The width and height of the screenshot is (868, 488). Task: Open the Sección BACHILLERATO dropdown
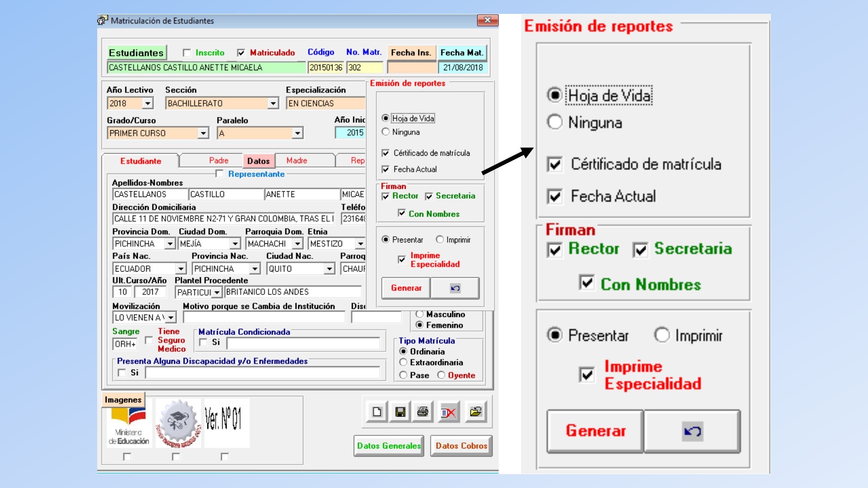tap(273, 103)
